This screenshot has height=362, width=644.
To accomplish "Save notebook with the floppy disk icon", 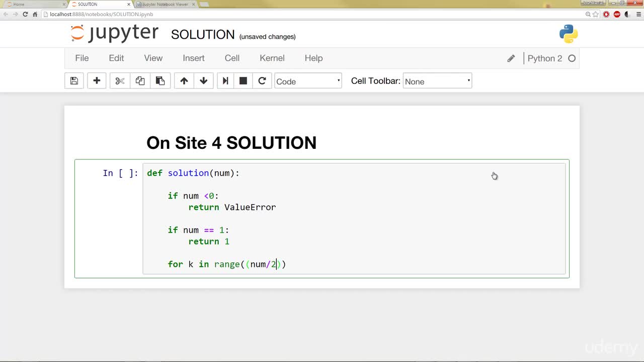I will pos(74,81).
